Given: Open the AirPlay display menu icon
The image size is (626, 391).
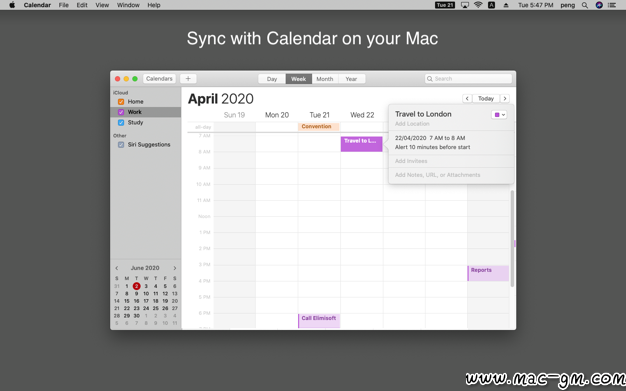Looking at the screenshot, I should coord(465,5).
